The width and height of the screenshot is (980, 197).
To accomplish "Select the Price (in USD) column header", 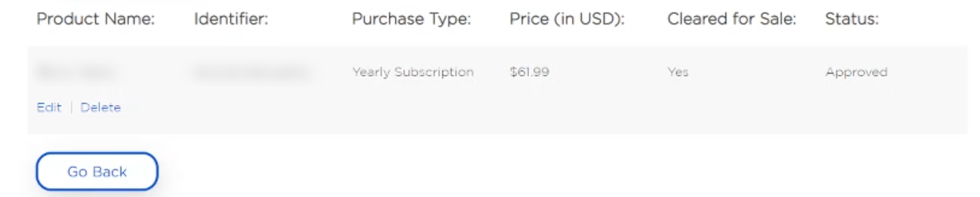I will tap(567, 19).
